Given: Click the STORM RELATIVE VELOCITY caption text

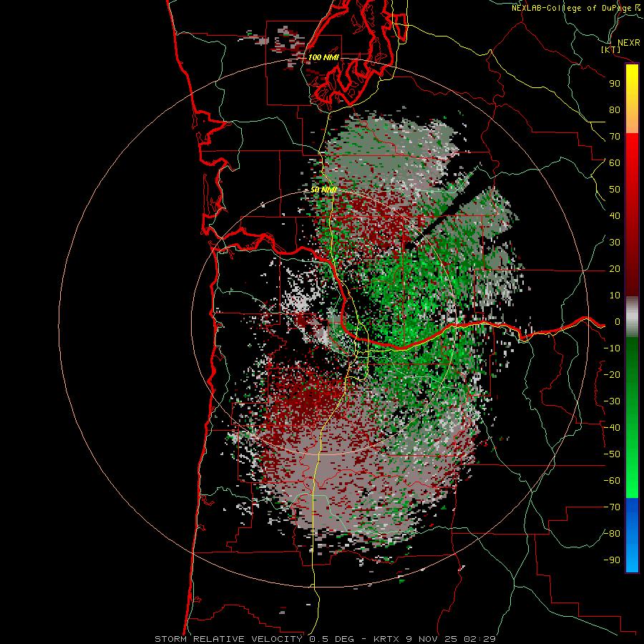Looking at the screenshot, I should point(230,639).
